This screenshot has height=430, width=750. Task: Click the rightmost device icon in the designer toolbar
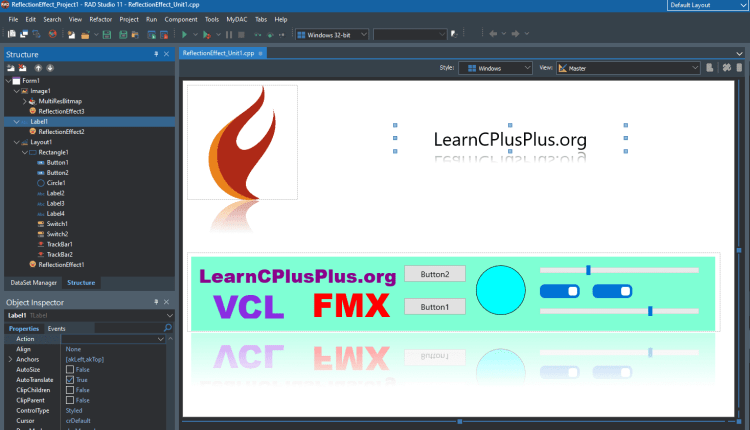739,68
